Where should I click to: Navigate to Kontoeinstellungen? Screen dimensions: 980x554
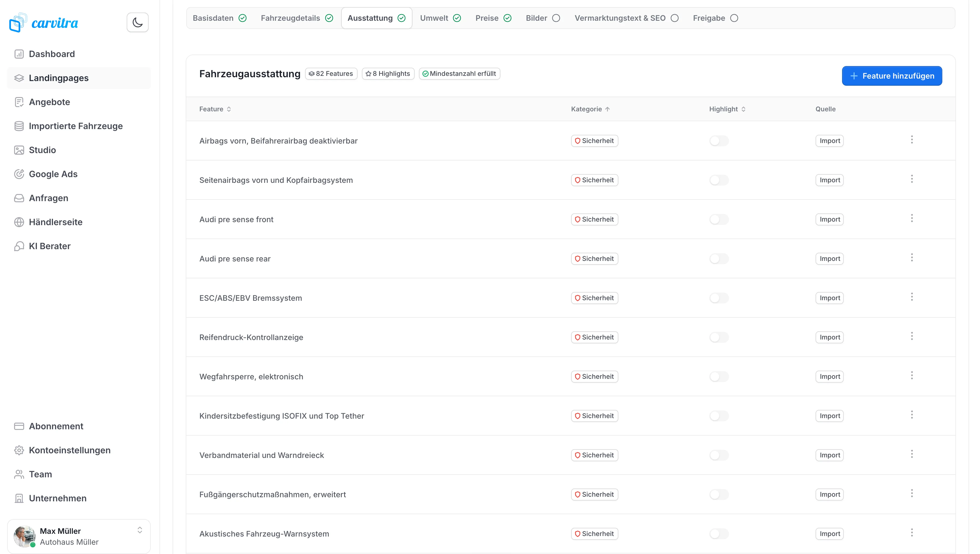(79, 450)
